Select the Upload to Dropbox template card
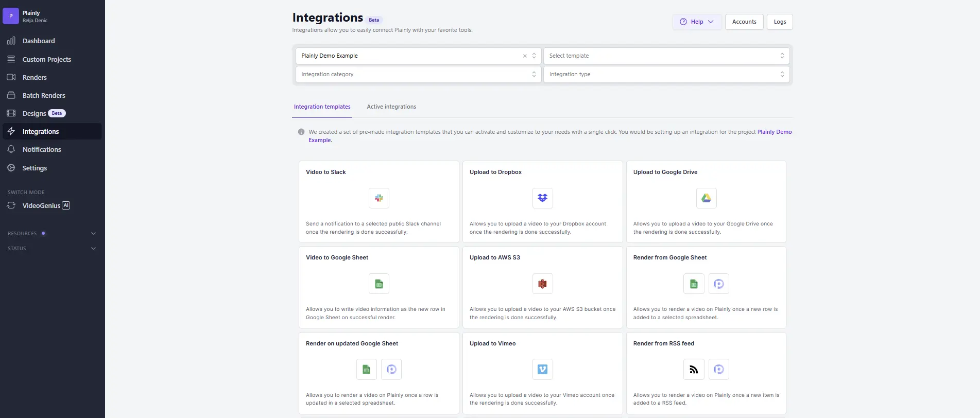This screenshot has width=980, height=418. [x=542, y=202]
